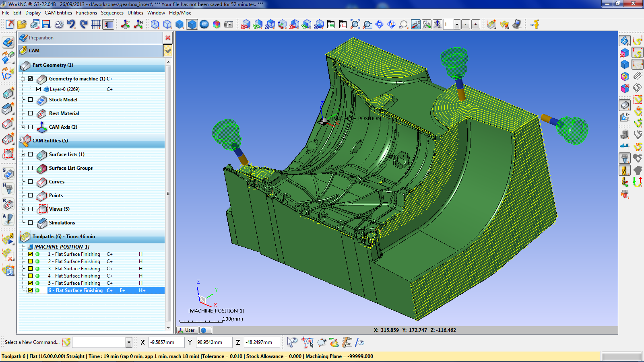The width and height of the screenshot is (644, 362).
Task: Toggle checkbox for toolpath 3 Flat Surface Finishing
Action: click(x=31, y=269)
